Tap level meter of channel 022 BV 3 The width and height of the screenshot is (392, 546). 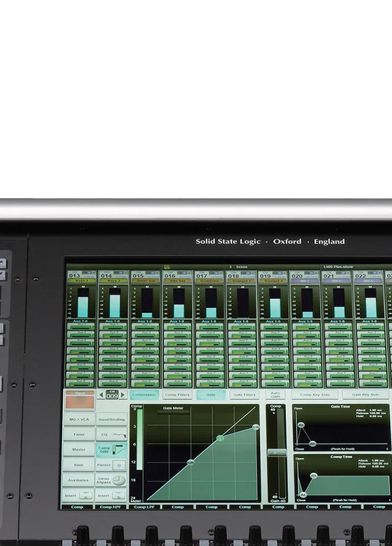(371, 302)
